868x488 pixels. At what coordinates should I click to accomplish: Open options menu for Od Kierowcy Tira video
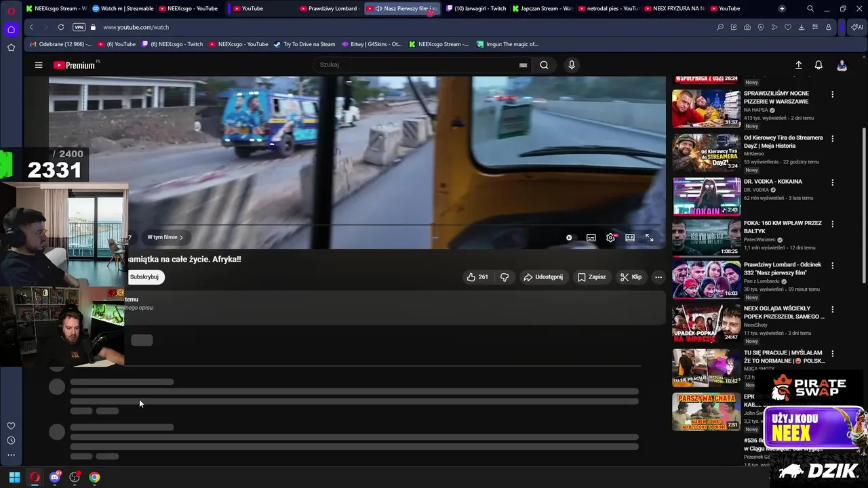tap(832, 138)
